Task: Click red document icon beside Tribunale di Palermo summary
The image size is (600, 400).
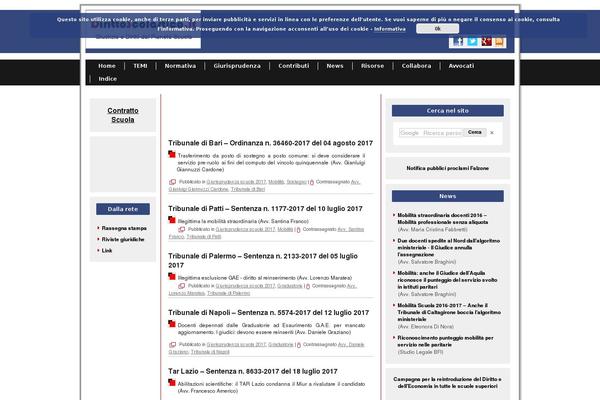Action: click(x=172, y=276)
